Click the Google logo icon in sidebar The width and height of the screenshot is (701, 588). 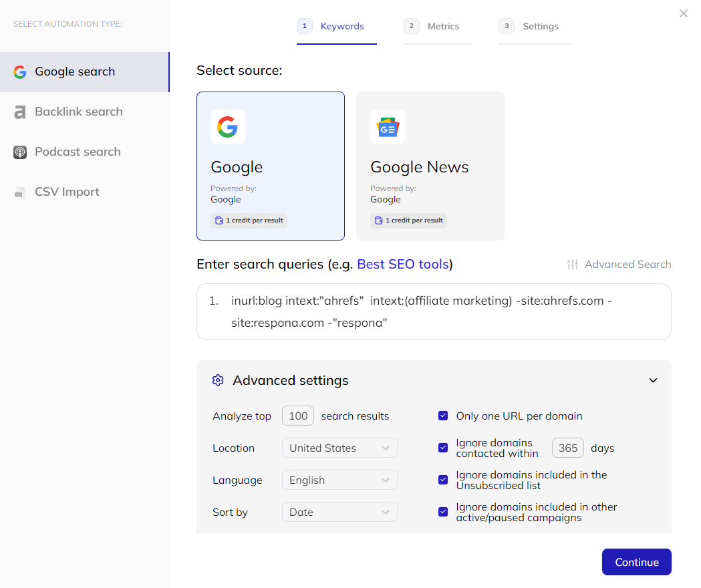pyautogui.click(x=20, y=72)
